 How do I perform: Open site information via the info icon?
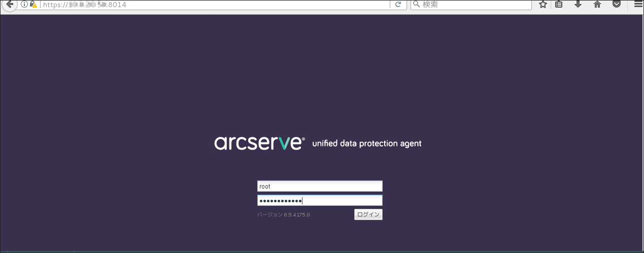click(24, 5)
